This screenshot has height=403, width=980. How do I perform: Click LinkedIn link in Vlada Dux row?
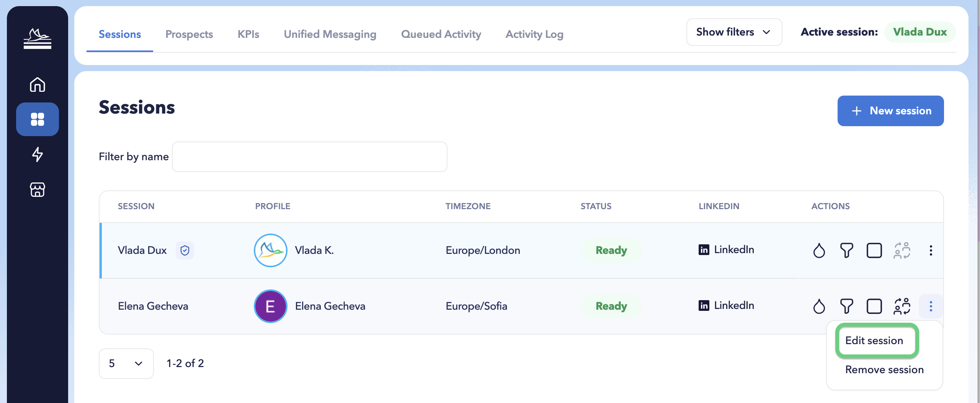(x=726, y=250)
